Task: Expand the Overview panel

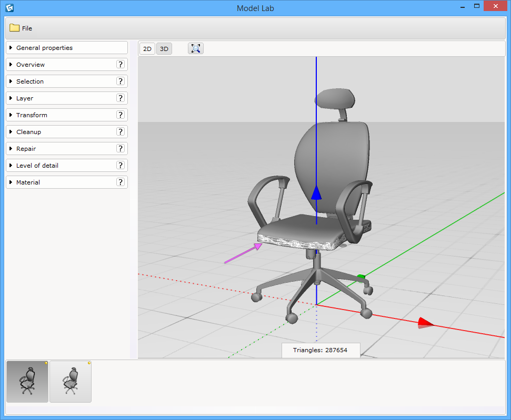Action: [x=67, y=65]
